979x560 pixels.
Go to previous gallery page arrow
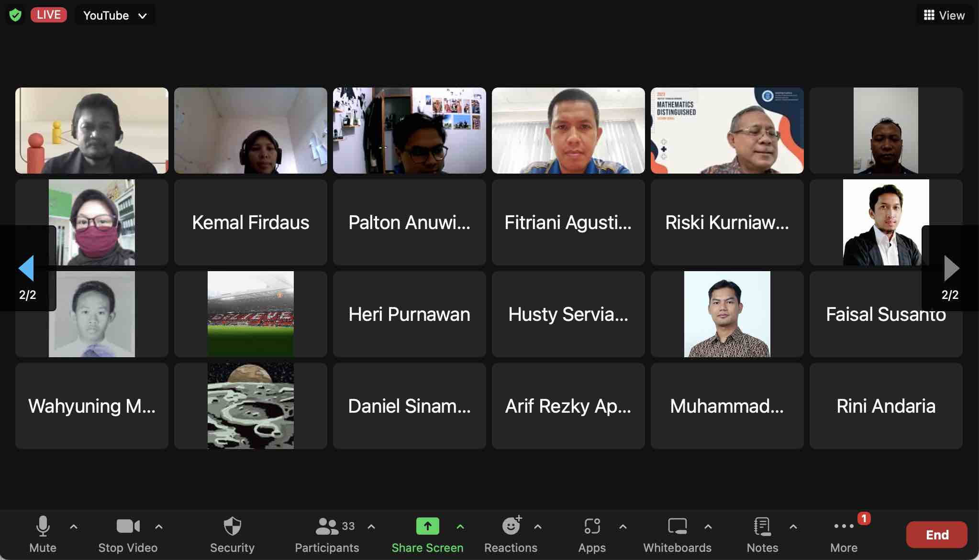pos(26,268)
